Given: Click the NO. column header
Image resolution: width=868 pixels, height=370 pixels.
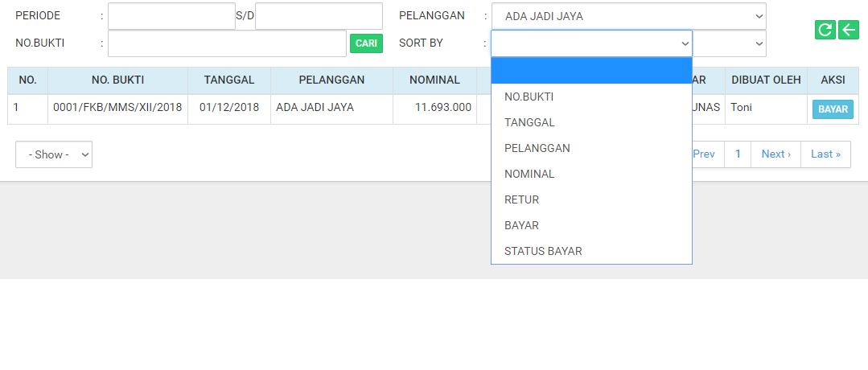Looking at the screenshot, I should (x=27, y=80).
